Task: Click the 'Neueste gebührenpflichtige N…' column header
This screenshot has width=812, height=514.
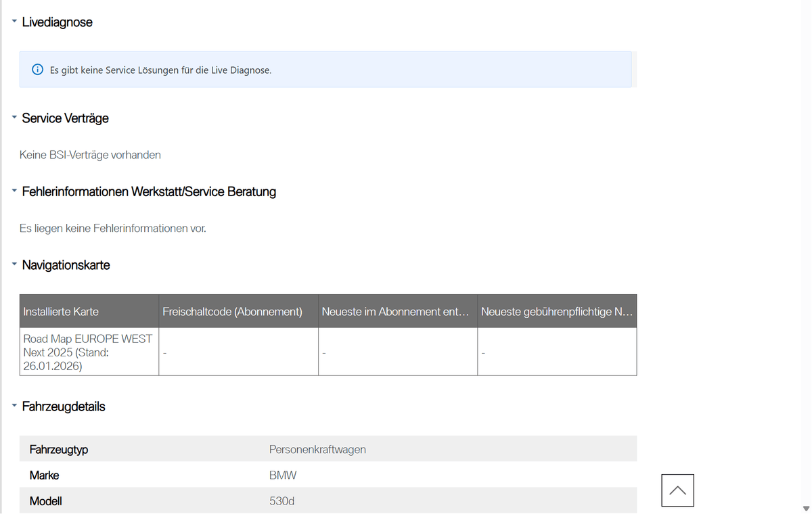Action: pos(557,311)
